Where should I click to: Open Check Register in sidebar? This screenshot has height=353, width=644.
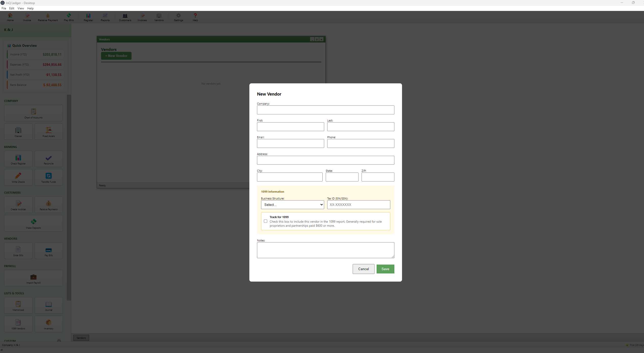click(x=18, y=159)
